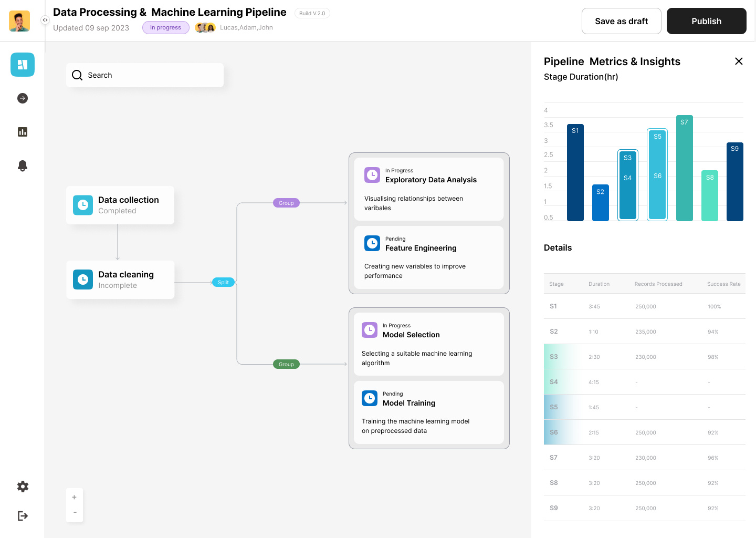756x538 pixels.
Task: Zoom in using the plus control
Action: 74,497
